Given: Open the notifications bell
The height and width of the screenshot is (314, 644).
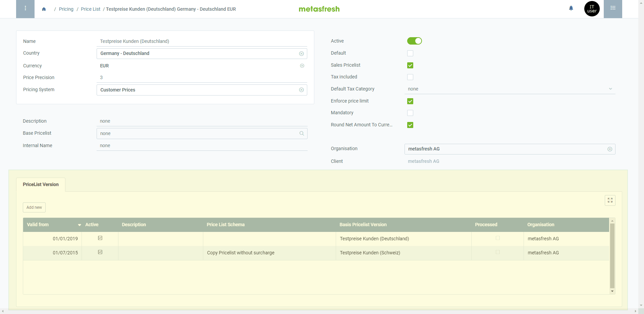Looking at the screenshot, I should point(571,8).
